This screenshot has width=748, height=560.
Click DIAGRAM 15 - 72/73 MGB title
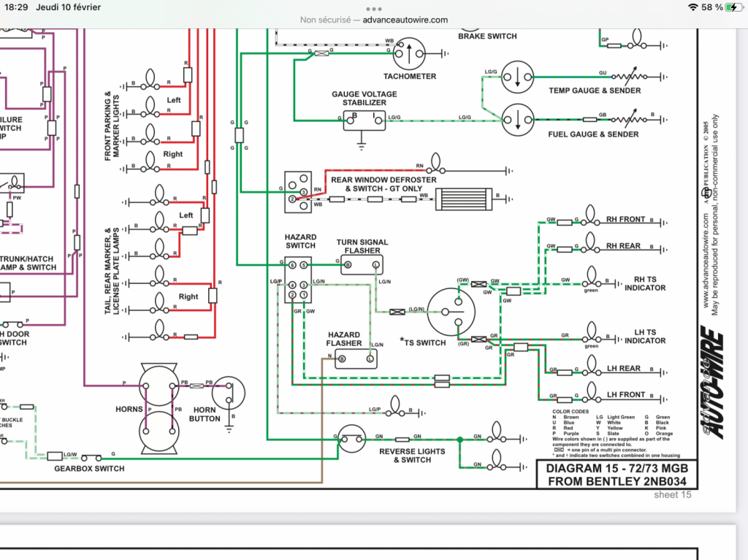coord(617,469)
